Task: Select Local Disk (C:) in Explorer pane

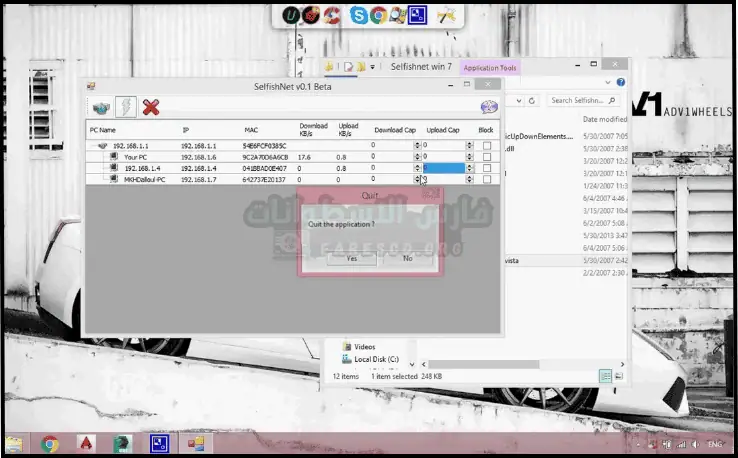Action: 376,359
